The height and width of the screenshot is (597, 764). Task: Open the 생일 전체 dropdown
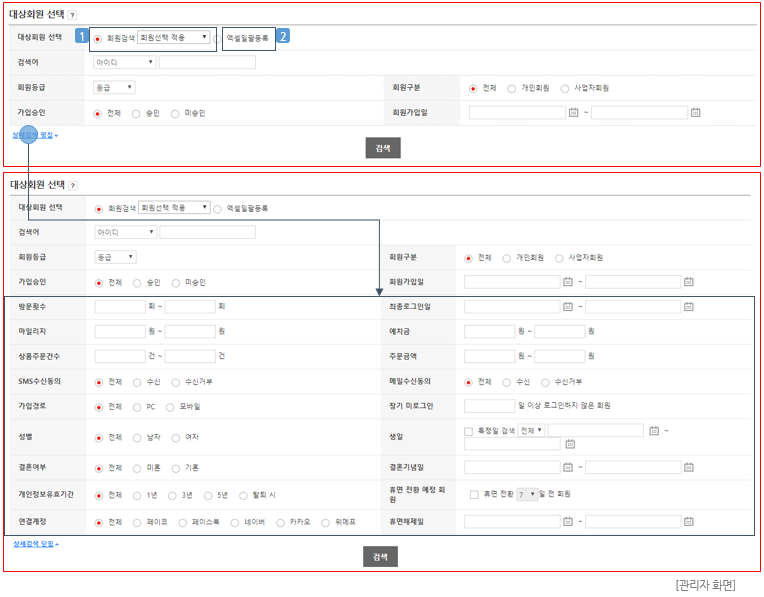(x=531, y=430)
